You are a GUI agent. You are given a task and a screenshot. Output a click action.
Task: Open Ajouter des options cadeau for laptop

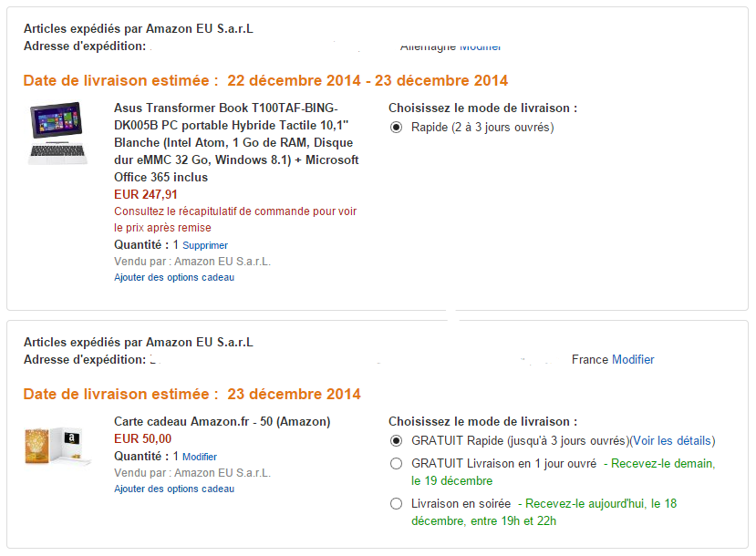(x=174, y=277)
